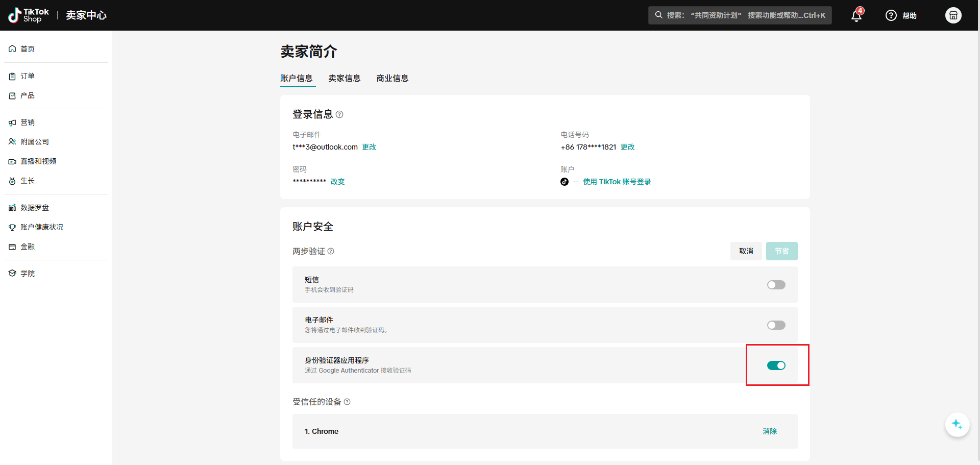Open the notifications bell
The image size is (980, 465).
pos(856,16)
